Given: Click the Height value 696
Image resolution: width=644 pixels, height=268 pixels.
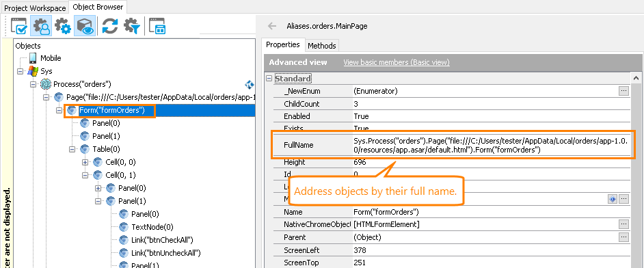Looking at the screenshot, I should [x=360, y=162].
